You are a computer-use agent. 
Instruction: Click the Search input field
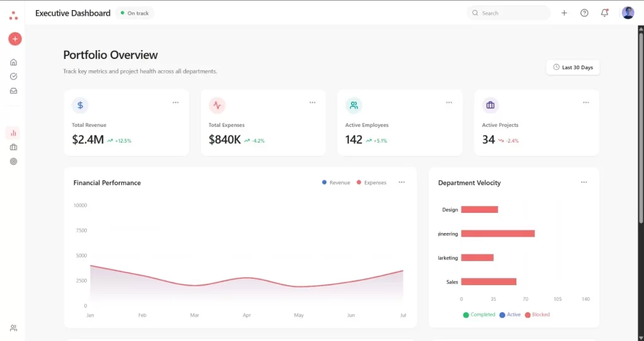click(509, 13)
